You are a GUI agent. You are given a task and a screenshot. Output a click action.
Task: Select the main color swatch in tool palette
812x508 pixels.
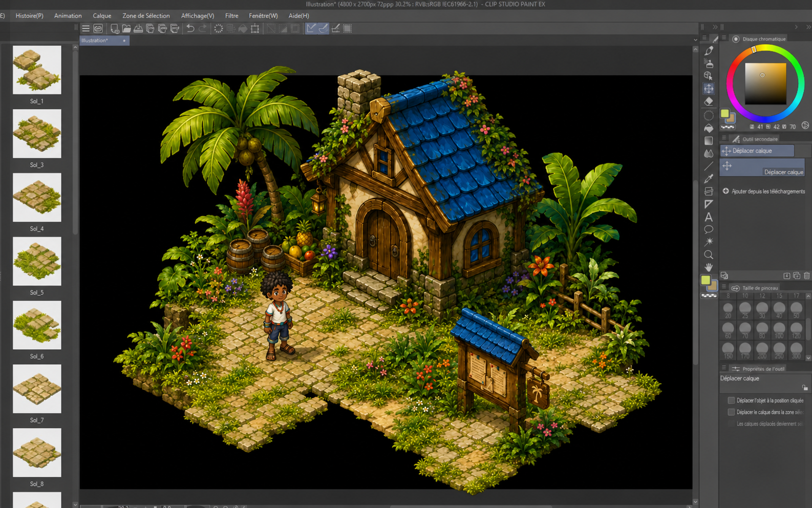(706, 280)
